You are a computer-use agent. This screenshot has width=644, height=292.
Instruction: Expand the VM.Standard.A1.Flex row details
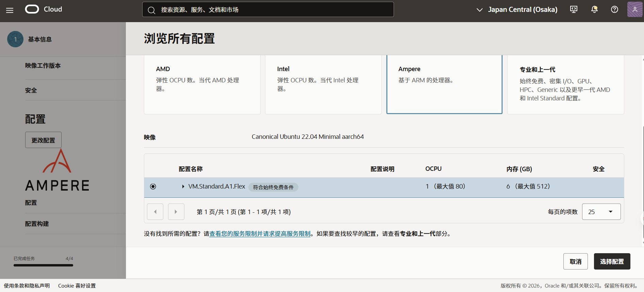pos(183,186)
